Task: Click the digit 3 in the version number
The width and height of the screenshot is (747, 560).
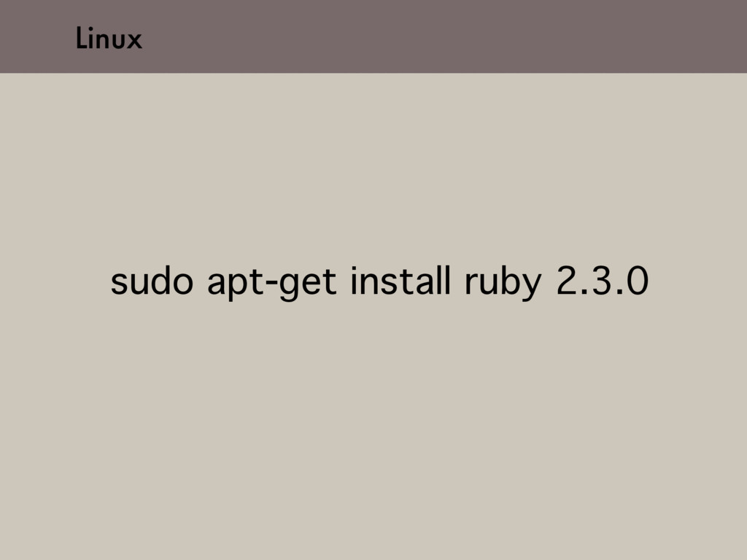Action: click(x=601, y=281)
